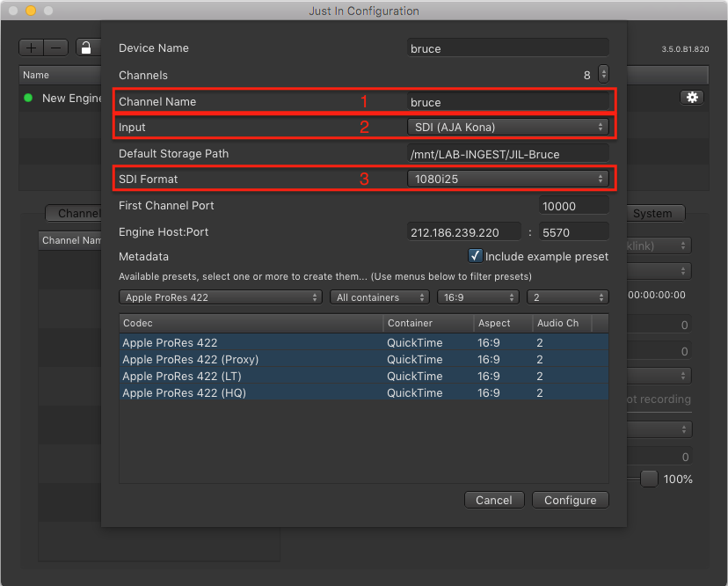Adjust the Channels count stepper
The image size is (728, 586).
(603, 75)
